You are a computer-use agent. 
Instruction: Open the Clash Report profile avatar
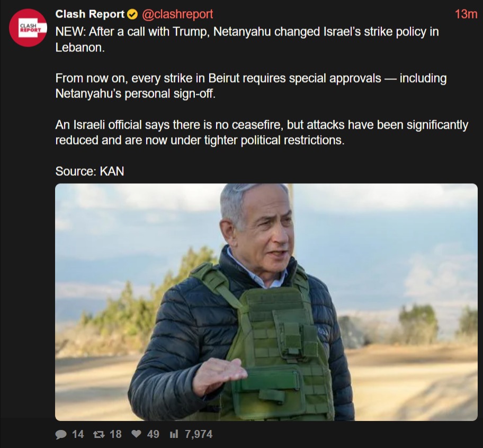point(28,28)
